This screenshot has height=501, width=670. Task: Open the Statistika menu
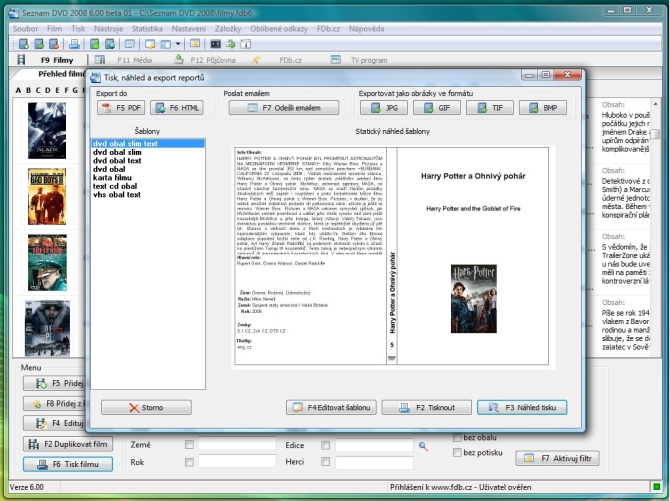[146, 30]
